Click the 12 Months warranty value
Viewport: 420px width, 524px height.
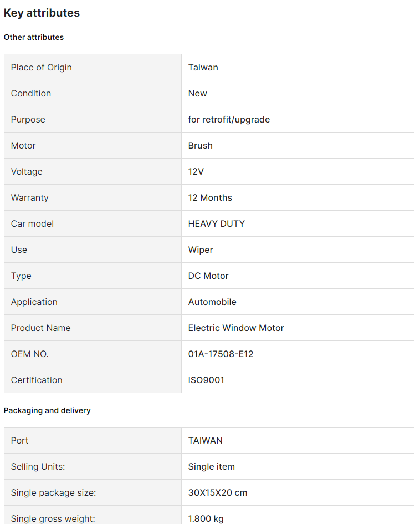tap(210, 197)
